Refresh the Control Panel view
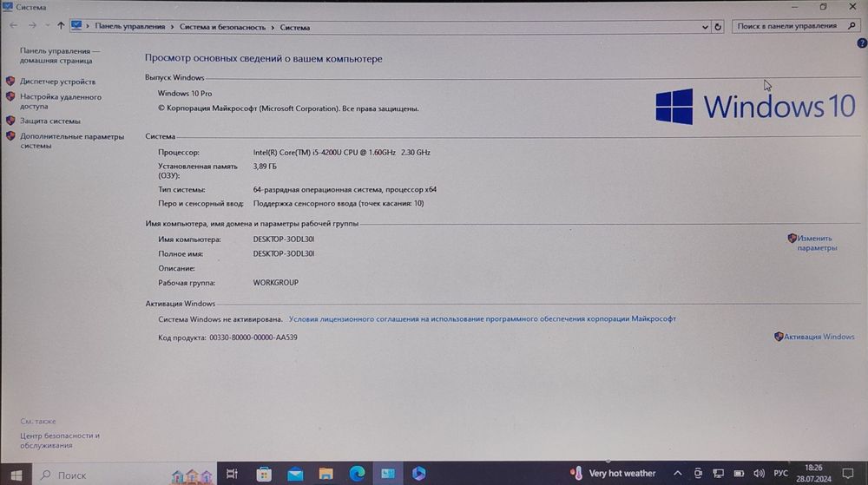 click(718, 27)
